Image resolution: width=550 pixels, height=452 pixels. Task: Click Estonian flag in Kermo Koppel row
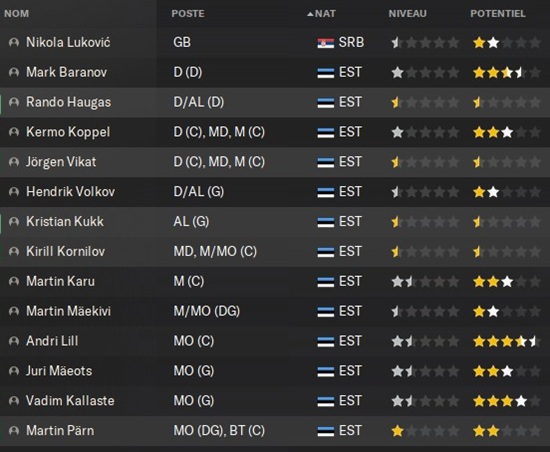326,133
